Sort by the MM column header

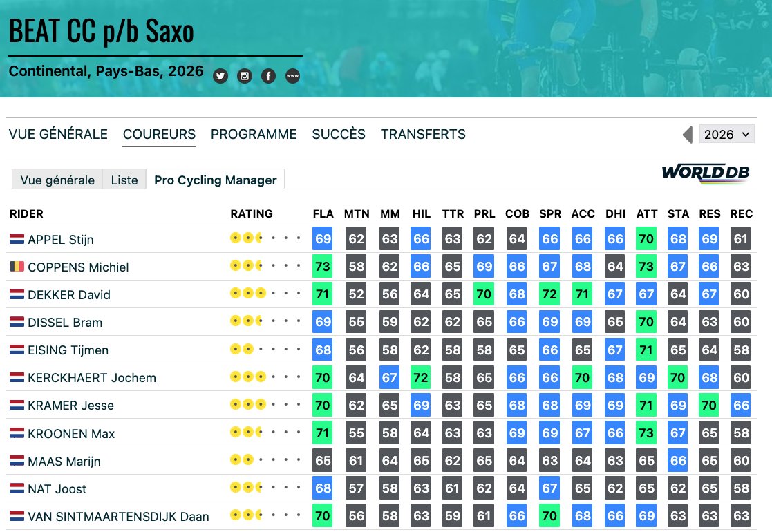390,213
